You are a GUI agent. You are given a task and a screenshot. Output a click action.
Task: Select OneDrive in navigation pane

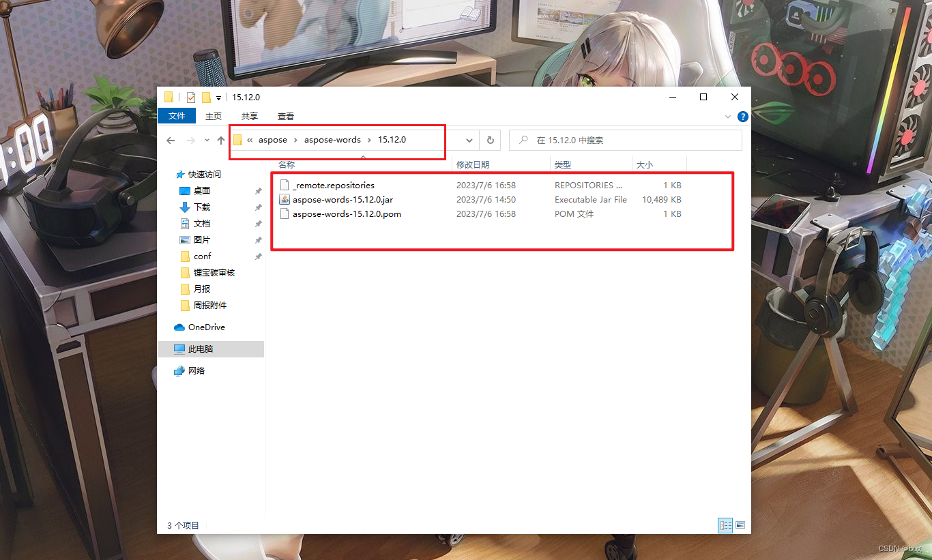click(207, 327)
